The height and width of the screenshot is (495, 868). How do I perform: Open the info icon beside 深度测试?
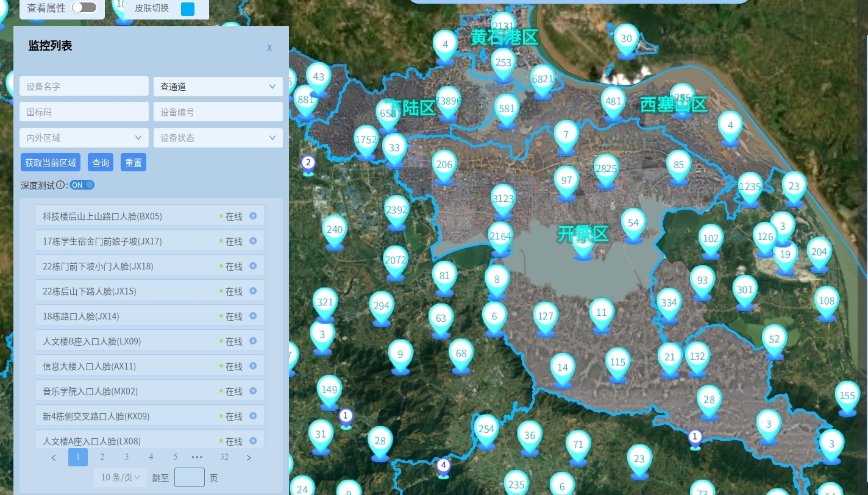point(60,185)
